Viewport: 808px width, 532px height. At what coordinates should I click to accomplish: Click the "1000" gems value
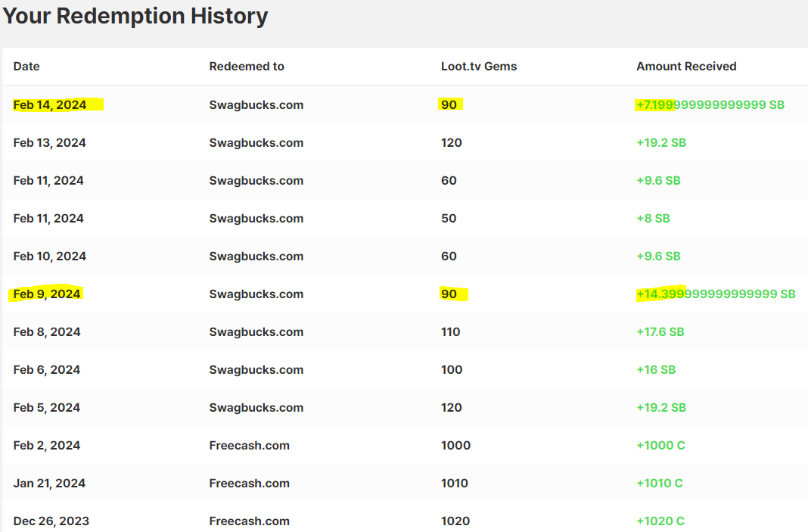[455, 446]
